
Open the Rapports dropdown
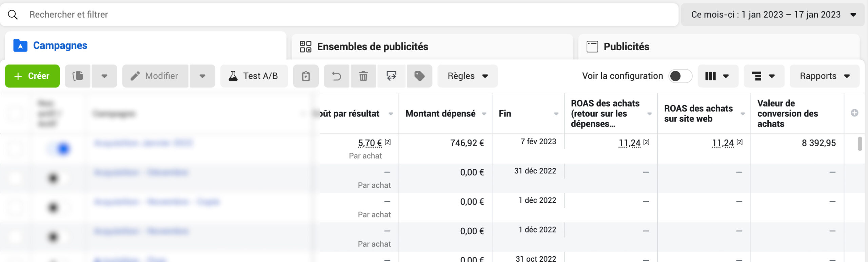click(x=825, y=76)
